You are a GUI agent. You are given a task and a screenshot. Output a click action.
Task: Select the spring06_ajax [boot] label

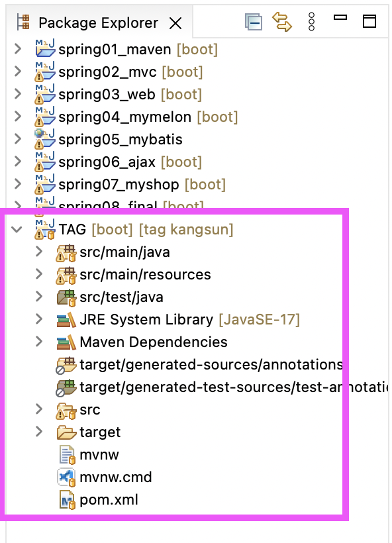pyautogui.click(x=130, y=162)
